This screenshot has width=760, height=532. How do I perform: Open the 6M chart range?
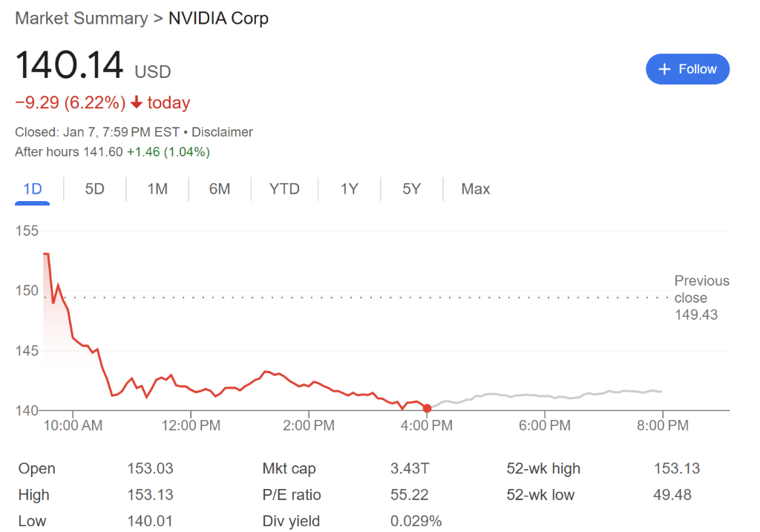point(220,189)
